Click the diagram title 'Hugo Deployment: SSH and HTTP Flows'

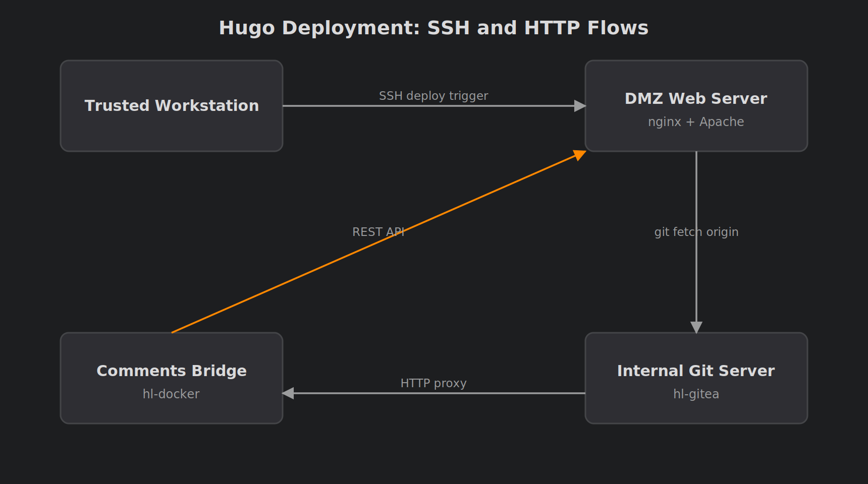pyautogui.click(x=433, y=28)
